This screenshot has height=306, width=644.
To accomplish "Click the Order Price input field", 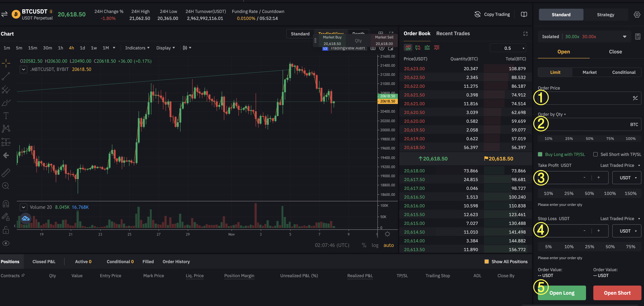I will click(x=585, y=98).
